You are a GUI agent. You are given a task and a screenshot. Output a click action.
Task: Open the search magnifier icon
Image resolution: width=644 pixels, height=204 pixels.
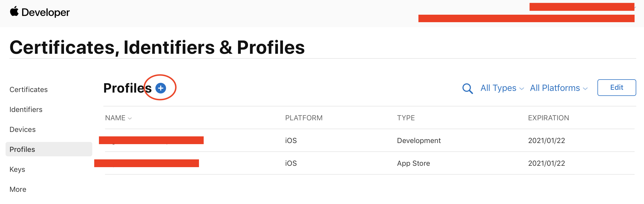coord(467,88)
